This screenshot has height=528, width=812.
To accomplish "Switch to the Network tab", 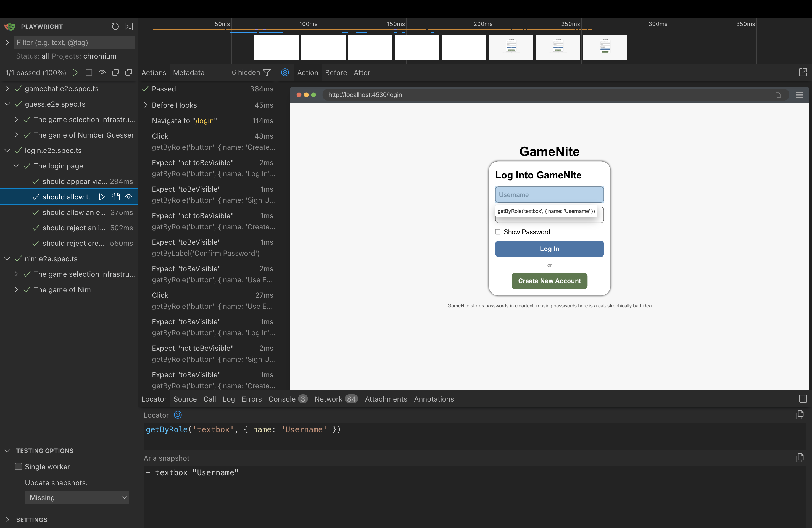I will [x=328, y=399].
